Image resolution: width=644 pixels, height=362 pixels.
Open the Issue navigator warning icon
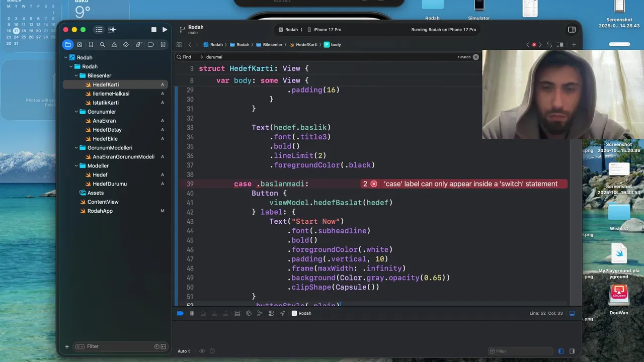(x=114, y=44)
